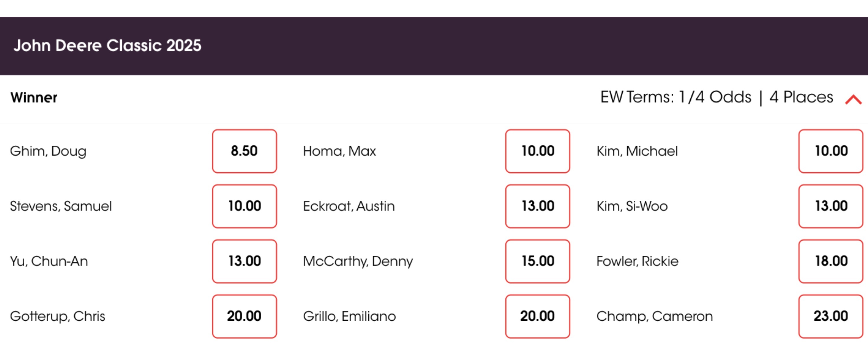Click the Fowler, Rickie player name
This screenshot has width=868, height=347.
(637, 261)
